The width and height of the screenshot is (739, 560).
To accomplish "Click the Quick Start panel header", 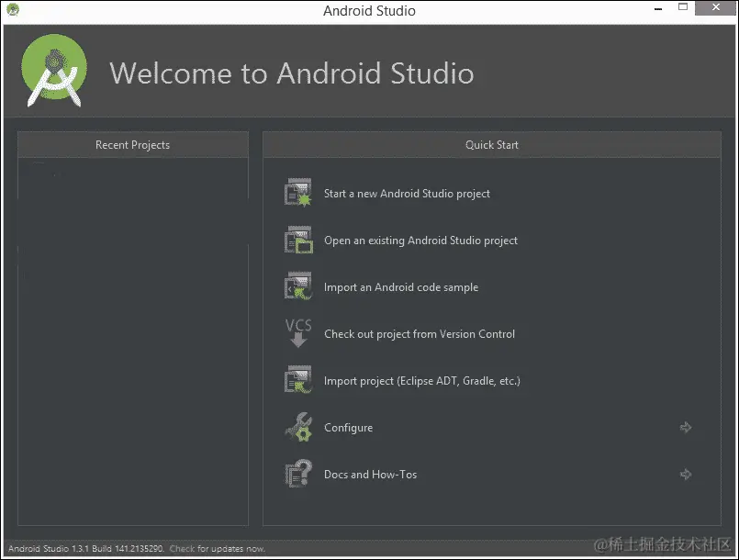I will pyautogui.click(x=491, y=145).
